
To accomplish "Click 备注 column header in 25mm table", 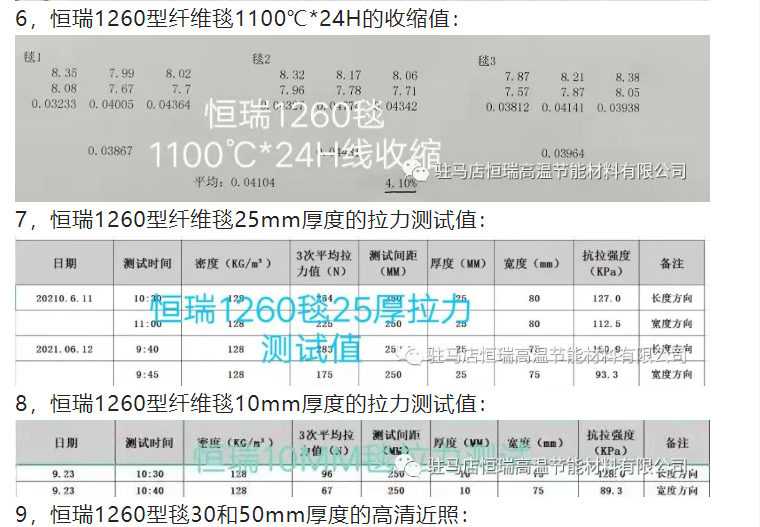I will (x=672, y=263).
